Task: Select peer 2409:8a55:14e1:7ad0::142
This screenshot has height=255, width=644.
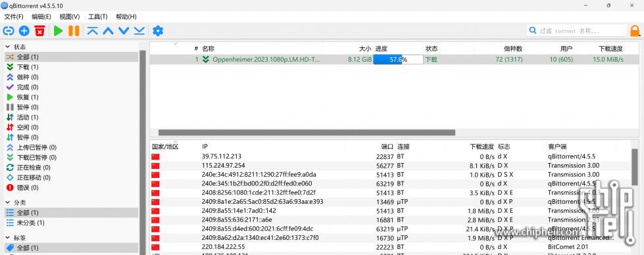Action: pos(390,211)
